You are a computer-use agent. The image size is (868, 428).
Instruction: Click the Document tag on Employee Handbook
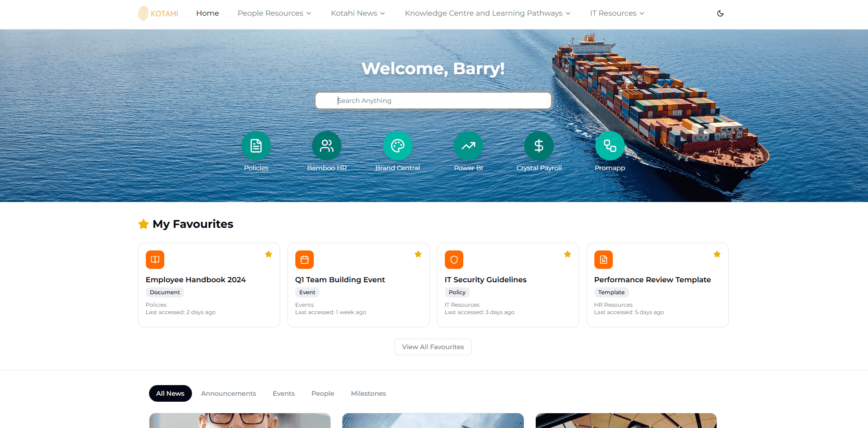point(165,292)
